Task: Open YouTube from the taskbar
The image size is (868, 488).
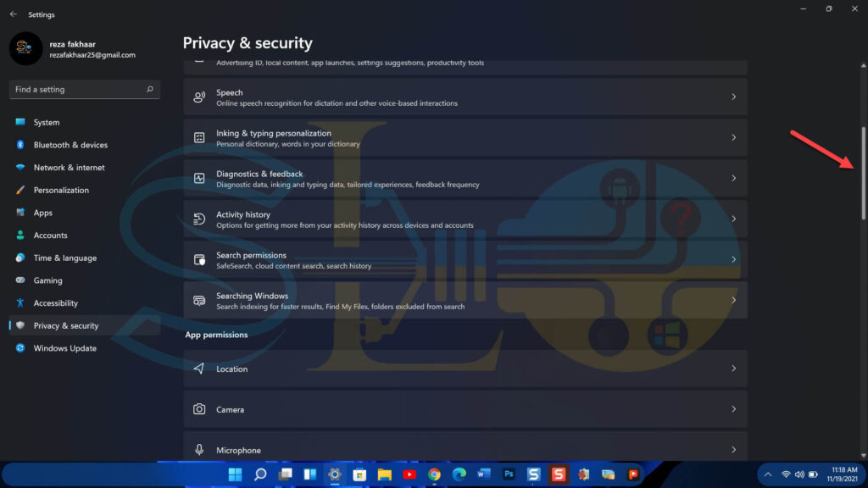Action: pos(409,474)
